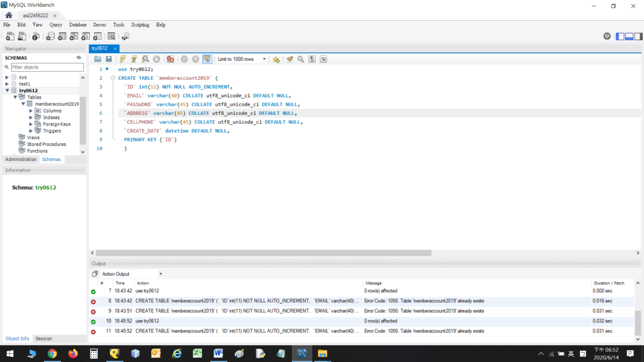Expand the test1 schema
The image size is (644, 362).
[x=7, y=84]
